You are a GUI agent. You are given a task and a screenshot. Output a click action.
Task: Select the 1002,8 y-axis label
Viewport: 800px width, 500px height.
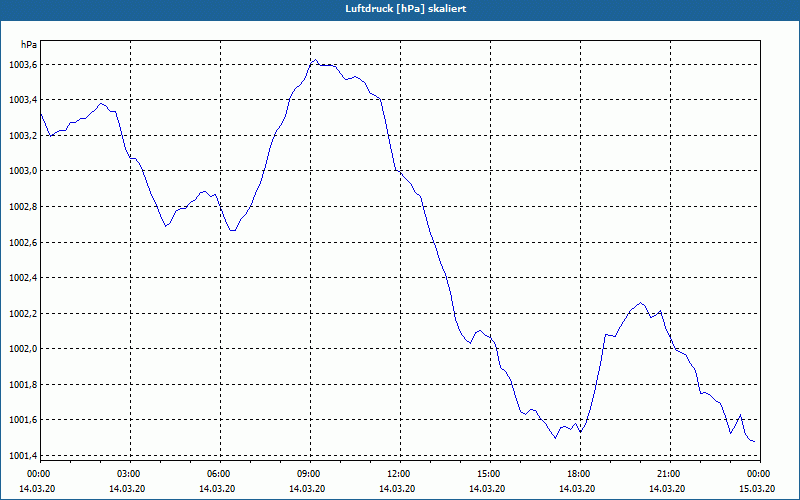[x=22, y=207]
